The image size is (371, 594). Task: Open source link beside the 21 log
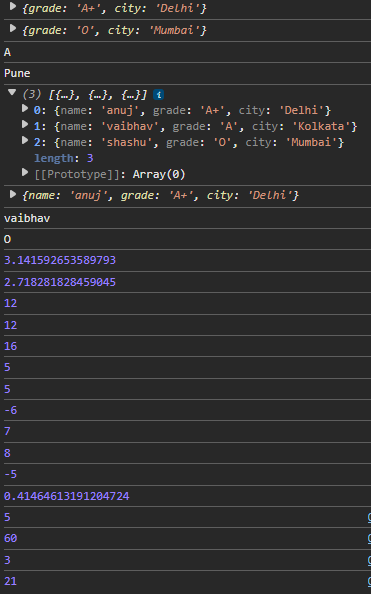(x=369, y=581)
